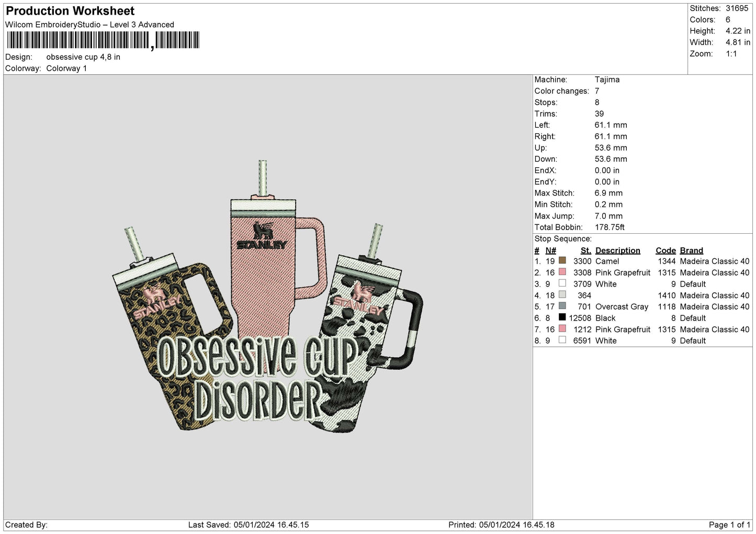The image size is (756, 534).
Task: Click the Zoom value '1:1'
Action: point(731,54)
